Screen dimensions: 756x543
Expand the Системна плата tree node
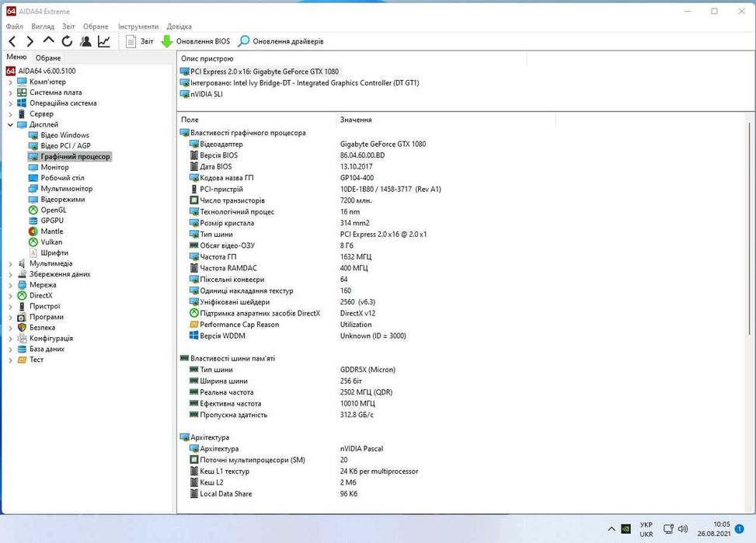coord(10,92)
